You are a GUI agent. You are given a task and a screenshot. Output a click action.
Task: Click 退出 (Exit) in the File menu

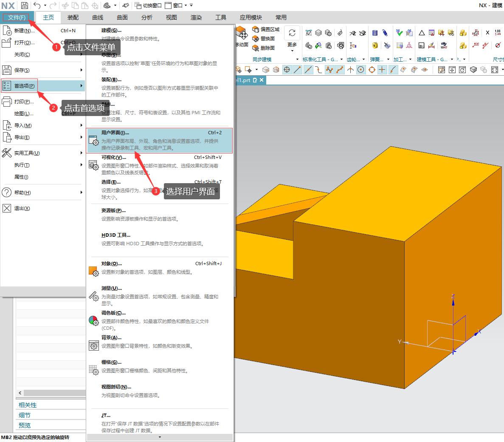click(x=22, y=208)
